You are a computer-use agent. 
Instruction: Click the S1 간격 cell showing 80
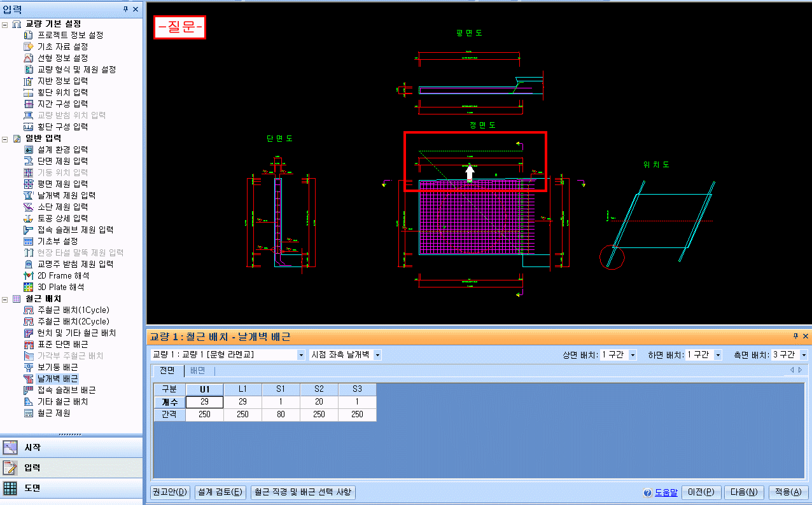[281, 414]
